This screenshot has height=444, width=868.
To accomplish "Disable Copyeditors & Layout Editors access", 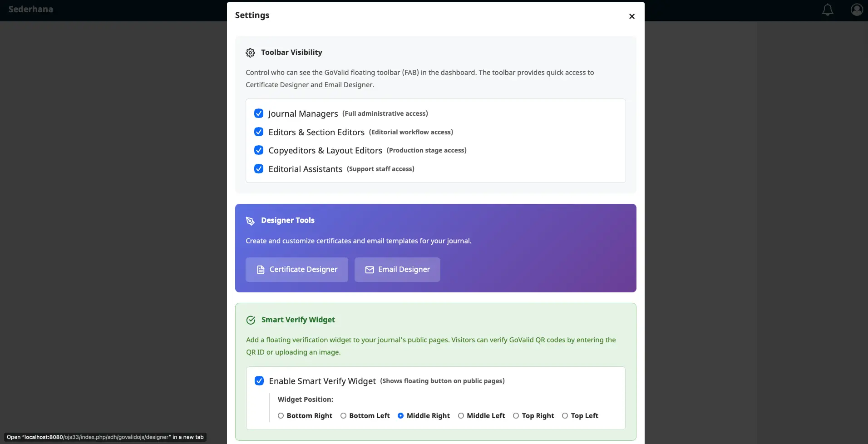I will coord(259,150).
